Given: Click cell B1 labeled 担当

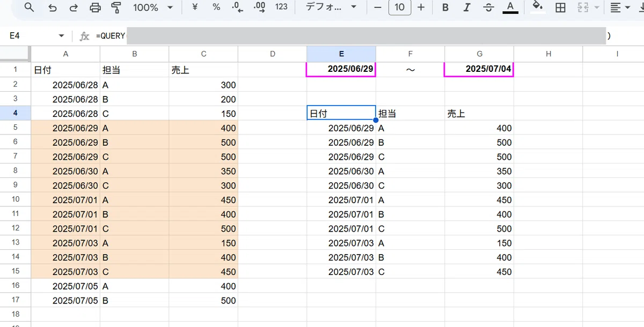Looking at the screenshot, I should [x=134, y=70].
